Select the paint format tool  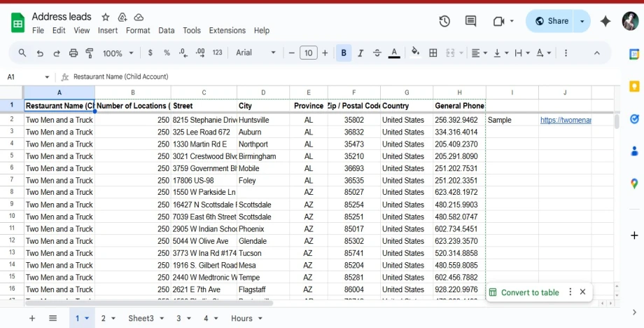point(90,53)
